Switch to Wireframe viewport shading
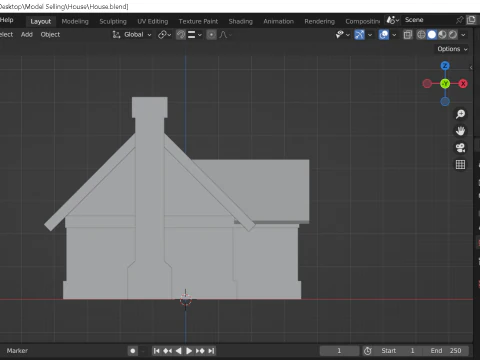The image size is (480, 360). pos(421,35)
